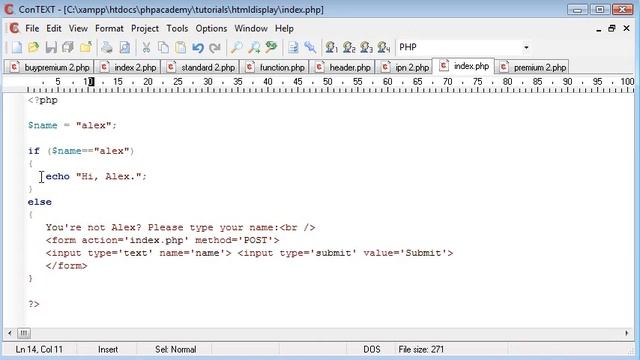Run user command 1 icon
Viewport: 640px width, 360px height.
click(x=331, y=47)
